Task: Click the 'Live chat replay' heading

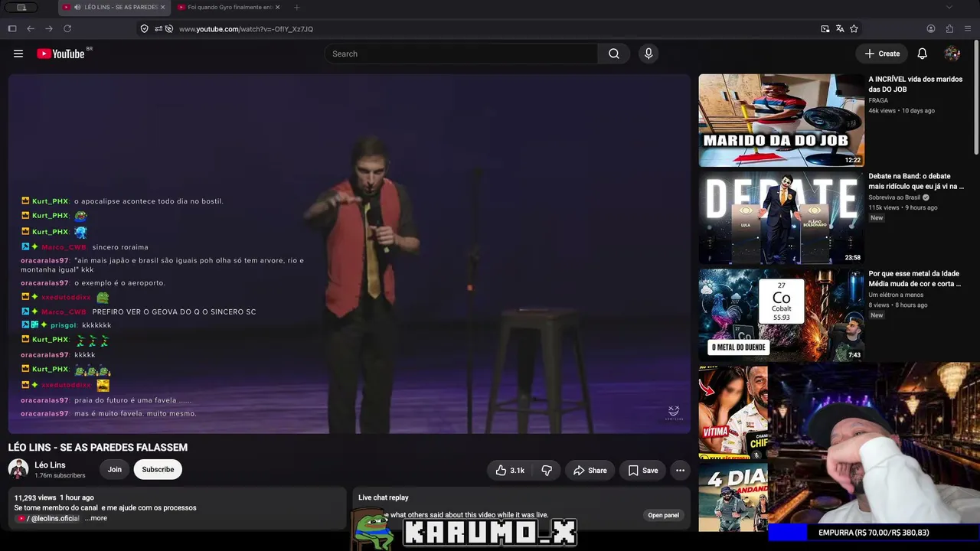Action: [x=384, y=497]
